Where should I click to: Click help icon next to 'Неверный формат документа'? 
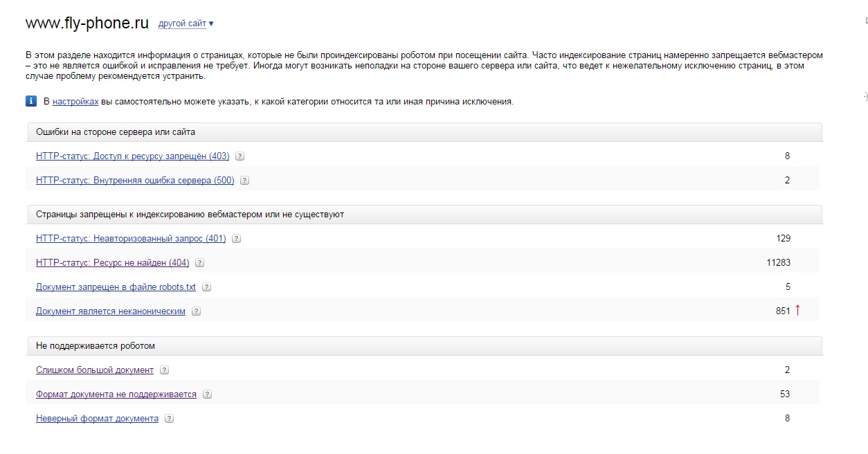(169, 419)
